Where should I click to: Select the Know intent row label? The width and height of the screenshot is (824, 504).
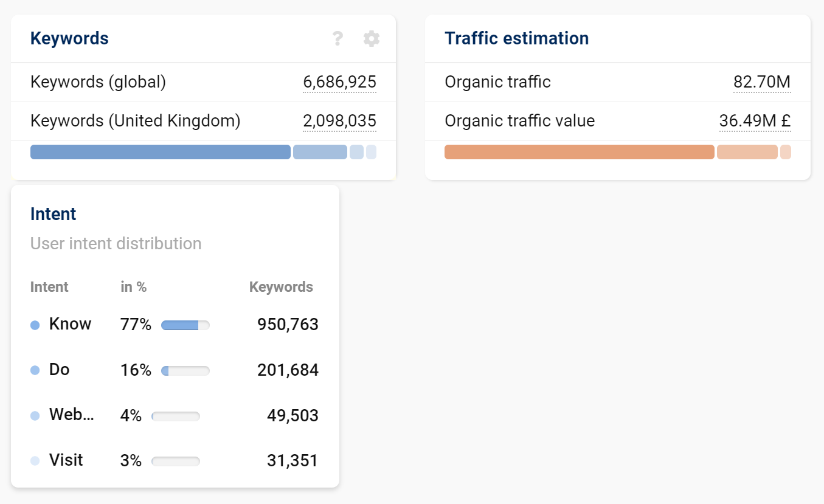click(70, 324)
